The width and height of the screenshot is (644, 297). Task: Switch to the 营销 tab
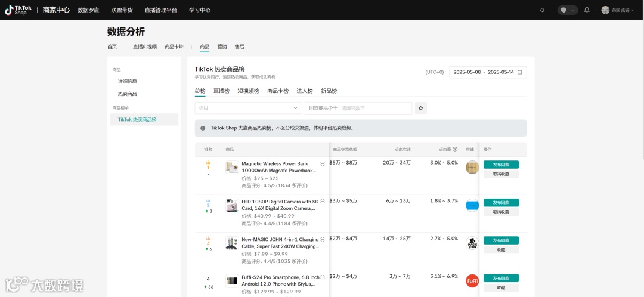click(222, 47)
